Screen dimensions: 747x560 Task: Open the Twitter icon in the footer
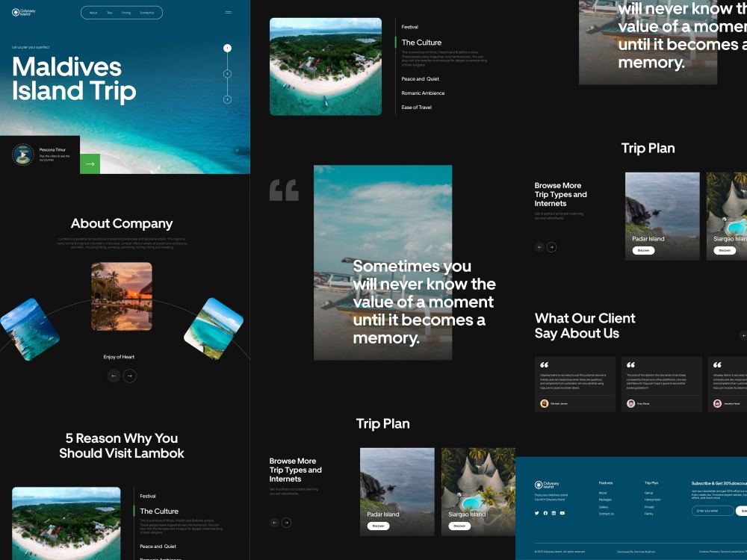(x=537, y=514)
